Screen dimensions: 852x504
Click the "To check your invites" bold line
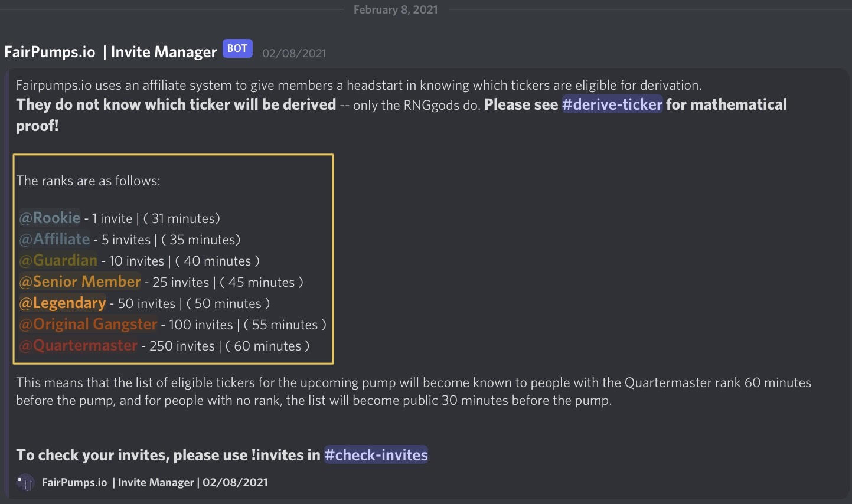(x=168, y=455)
